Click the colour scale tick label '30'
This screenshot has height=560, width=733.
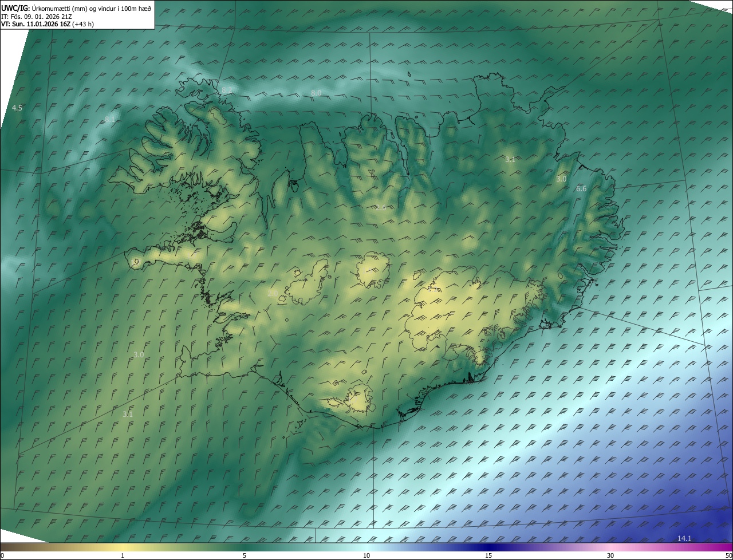[x=610, y=555]
